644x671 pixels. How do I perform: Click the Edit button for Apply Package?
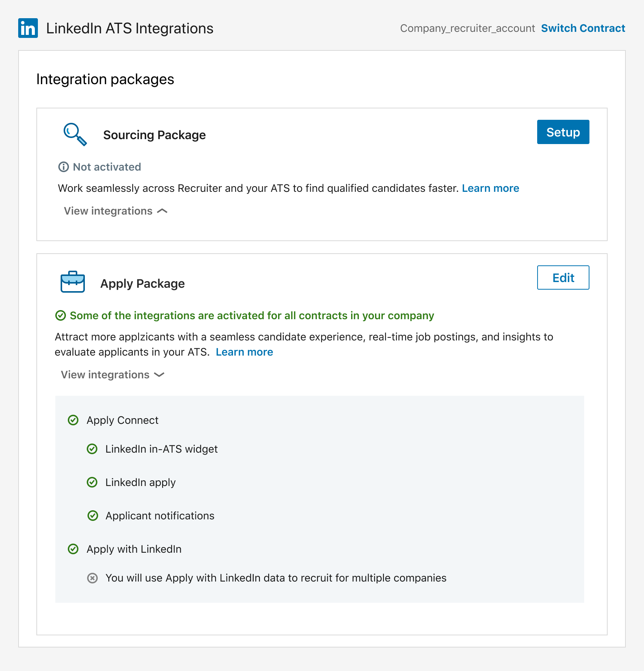[563, 277]
